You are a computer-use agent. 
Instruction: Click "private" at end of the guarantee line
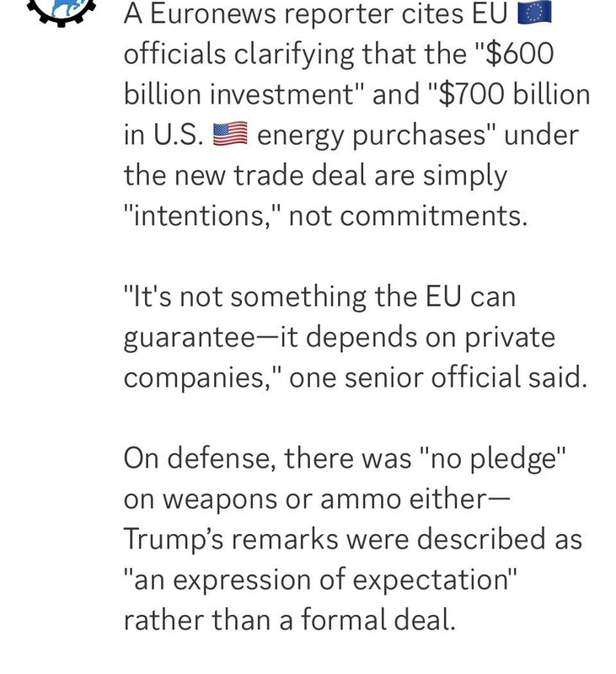(x=510, y=338)
